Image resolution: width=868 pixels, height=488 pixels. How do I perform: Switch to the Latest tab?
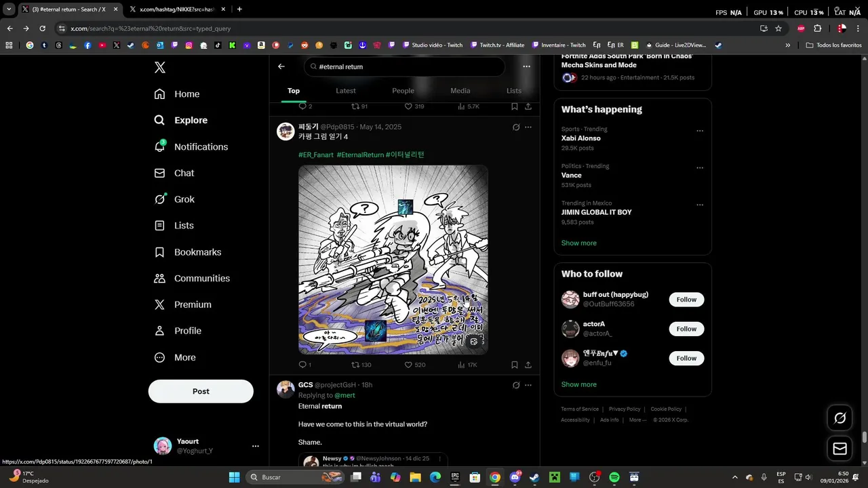[x=346, y=91]
